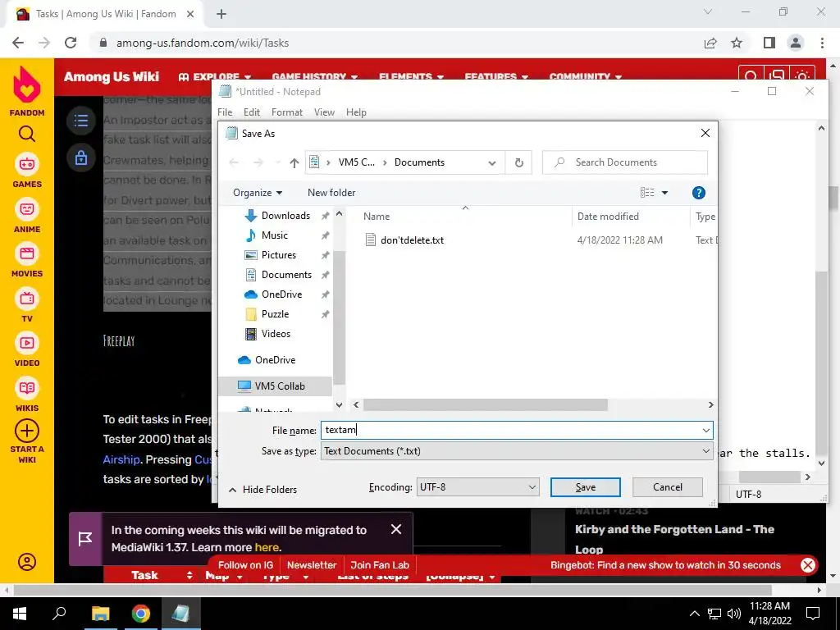Open Save As help question mark
Screen dimensions: 840x630
point(699,193)
